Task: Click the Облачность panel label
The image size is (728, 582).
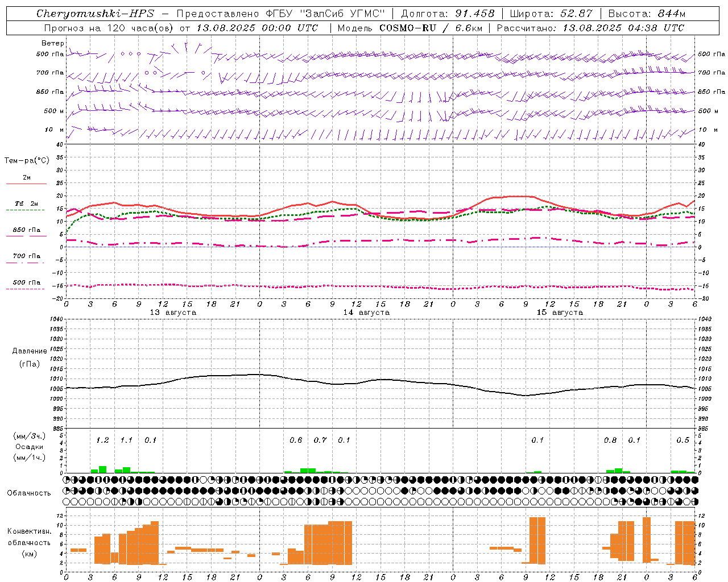Action: pos(29,493)
